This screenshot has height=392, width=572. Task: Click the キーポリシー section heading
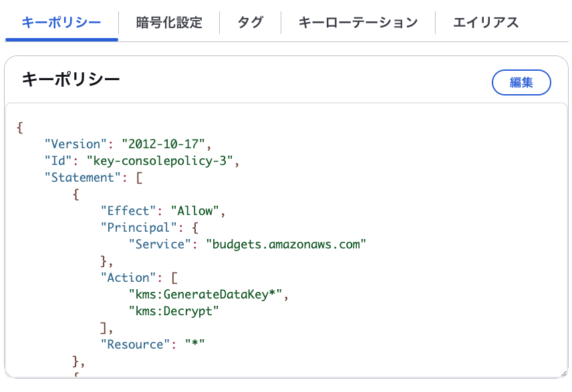[x=71, y=80]
